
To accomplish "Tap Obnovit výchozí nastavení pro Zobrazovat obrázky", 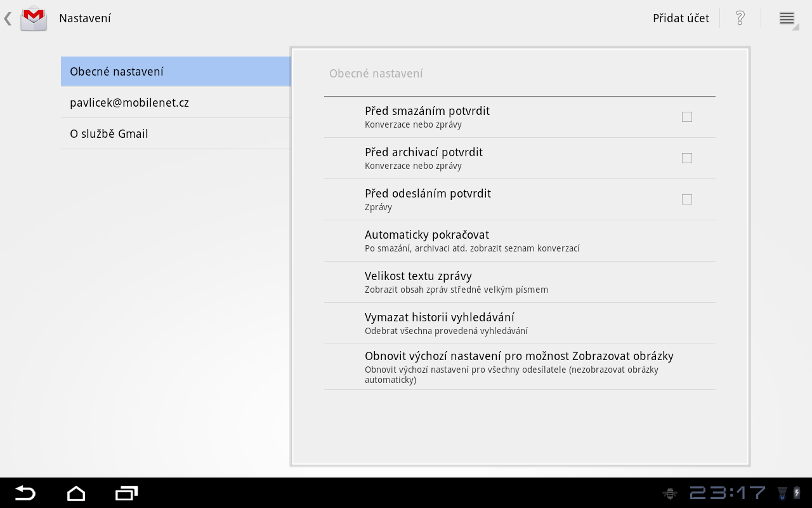I will 519,367.
